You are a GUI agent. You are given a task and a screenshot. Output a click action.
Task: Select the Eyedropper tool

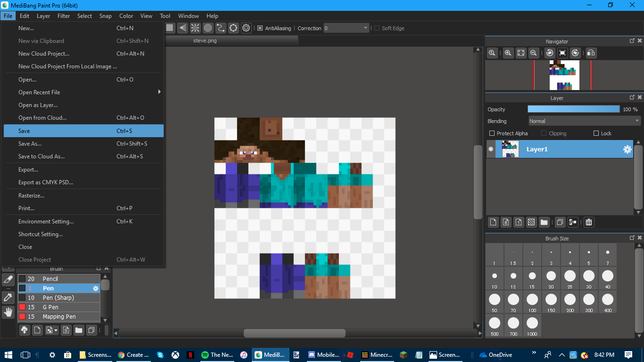point(8,297)
